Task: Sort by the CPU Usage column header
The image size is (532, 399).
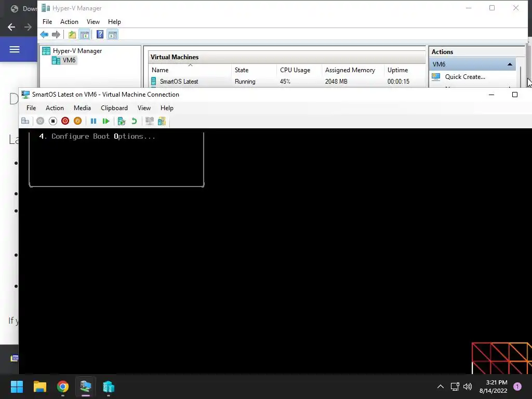Action: coord(299,70)
